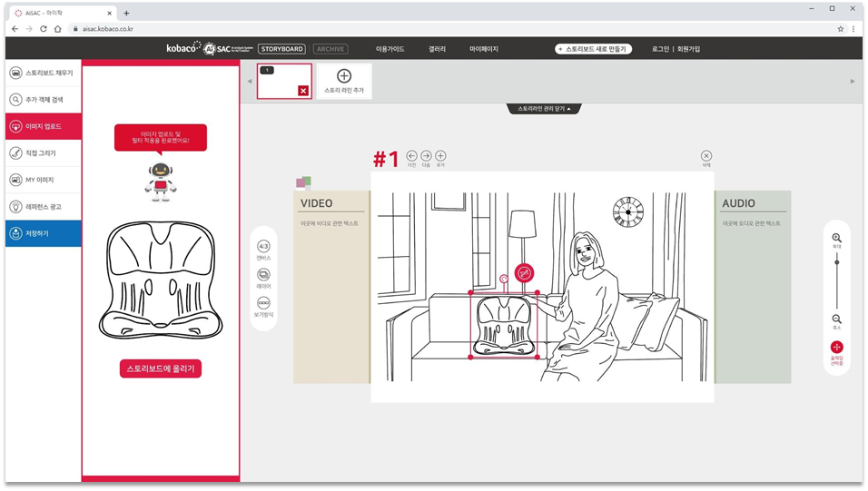Go to next scene with right arrow icon

[x=426, y=156]
